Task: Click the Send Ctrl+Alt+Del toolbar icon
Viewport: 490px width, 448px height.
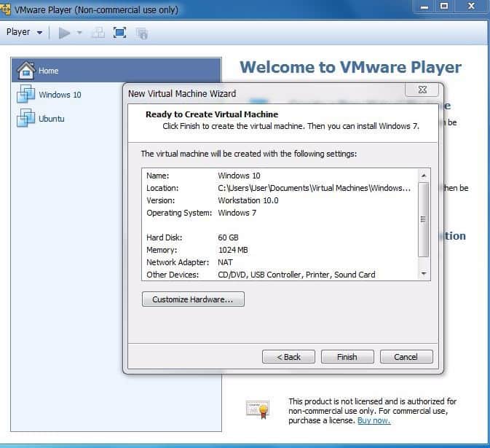Action: point(98,33)
